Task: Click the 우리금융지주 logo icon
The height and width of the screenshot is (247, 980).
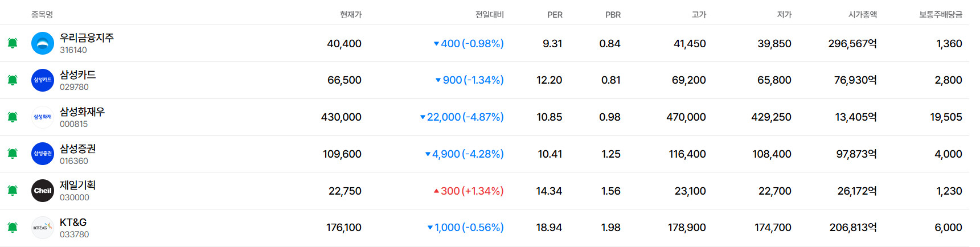Action: (x=43, y=43)
